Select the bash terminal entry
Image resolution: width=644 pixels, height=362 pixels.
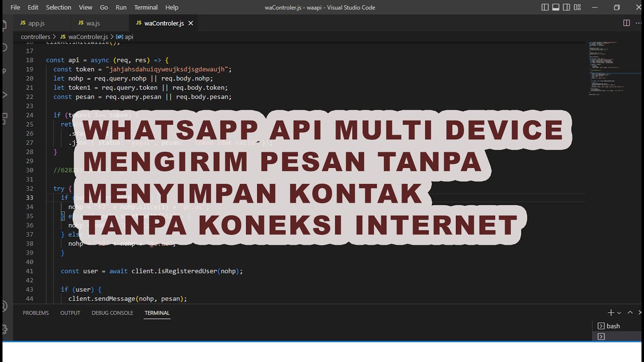click(x=617, y=326)
